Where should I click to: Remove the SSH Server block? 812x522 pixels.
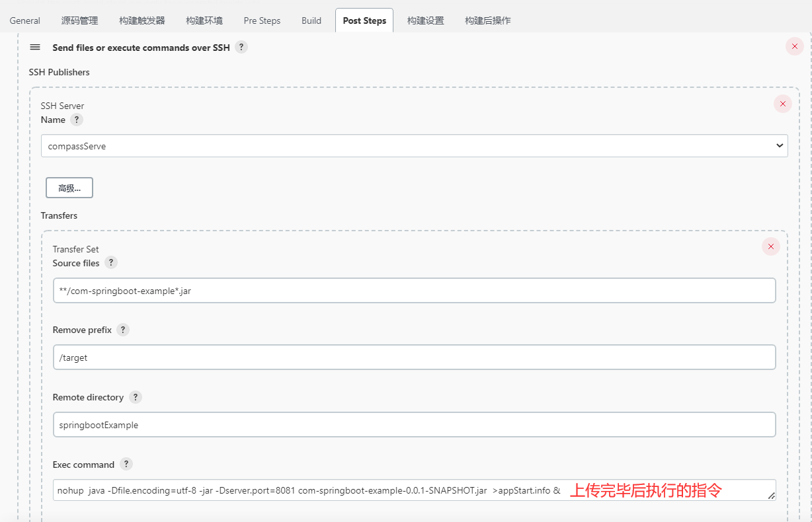point(783,104)
